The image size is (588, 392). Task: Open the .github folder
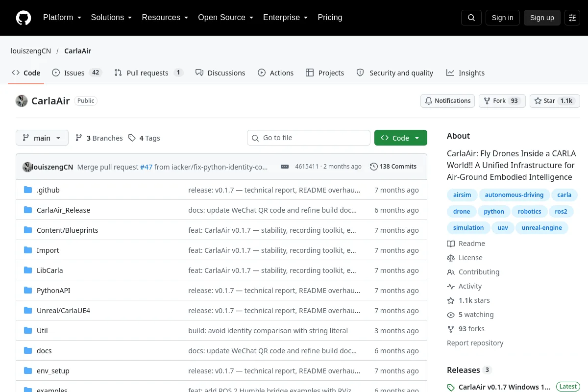tap(48, 190)
